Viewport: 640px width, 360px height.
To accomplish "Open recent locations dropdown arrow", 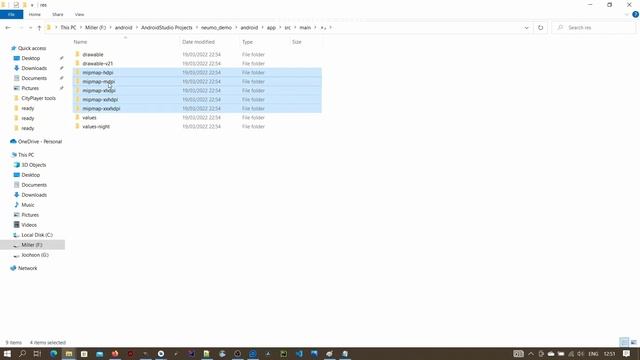I will point(30,28).
